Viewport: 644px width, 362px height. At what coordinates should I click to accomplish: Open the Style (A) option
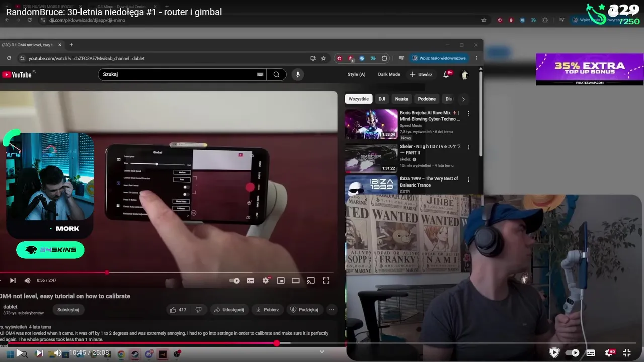356,74
